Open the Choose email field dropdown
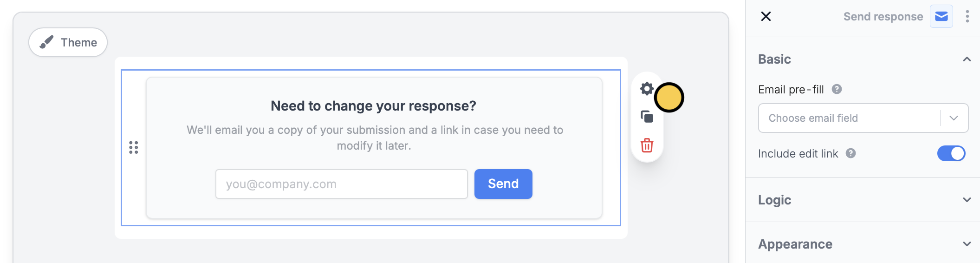The image size is (980, 263). pyautogui.click(x=863, y=118)
